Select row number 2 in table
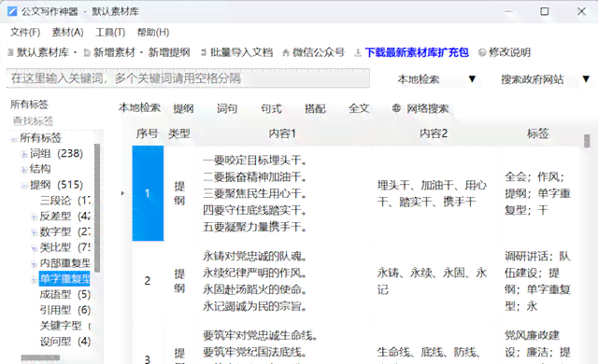This screenshot has width=598, height=364. point(148,281)
